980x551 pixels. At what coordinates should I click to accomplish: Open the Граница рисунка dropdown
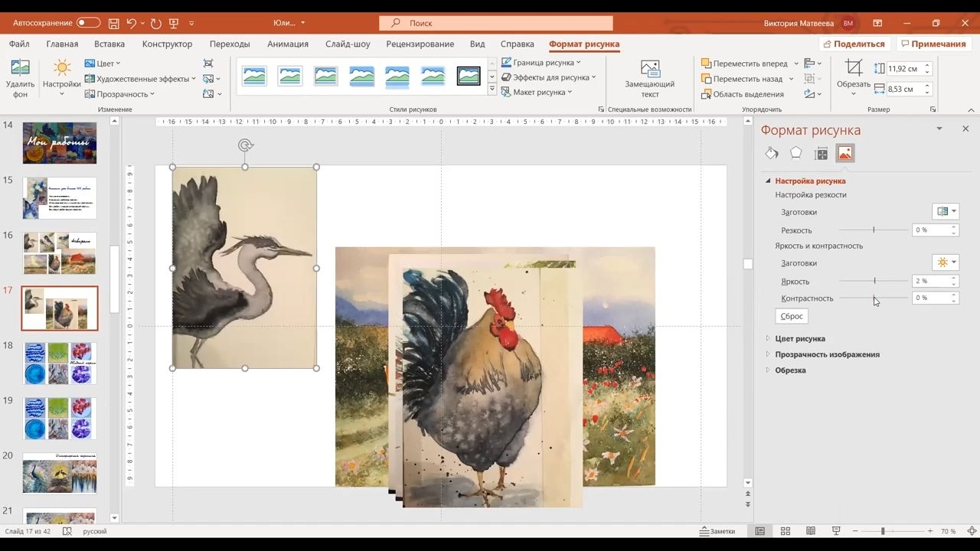pyautogui.click(x=541, y=63)
